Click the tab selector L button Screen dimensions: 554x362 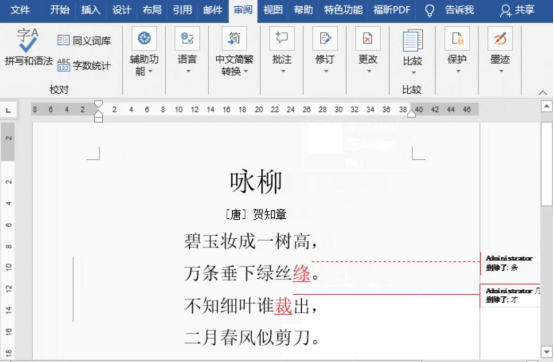tap(8, 110)
